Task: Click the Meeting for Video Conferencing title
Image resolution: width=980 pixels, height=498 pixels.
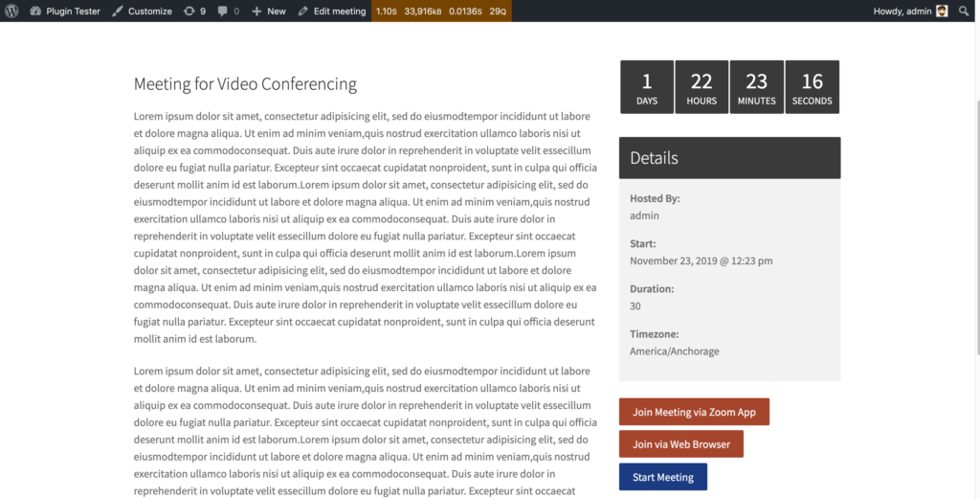Action: pyautogui.click(x=245, y=84)
